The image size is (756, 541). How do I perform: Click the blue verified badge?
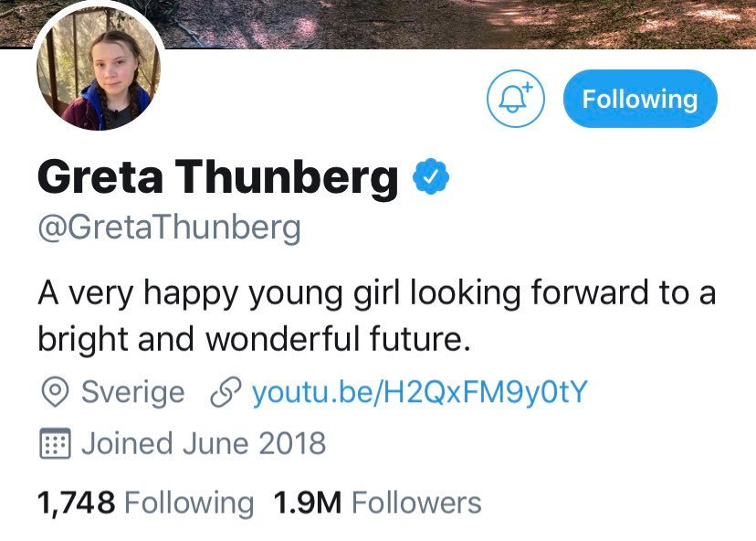pos(432,177)
